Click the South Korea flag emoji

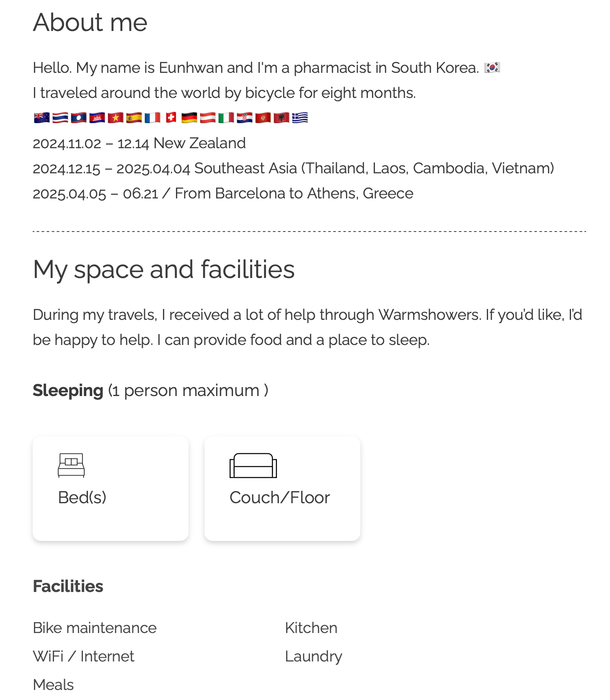click(x=492, y=67)
